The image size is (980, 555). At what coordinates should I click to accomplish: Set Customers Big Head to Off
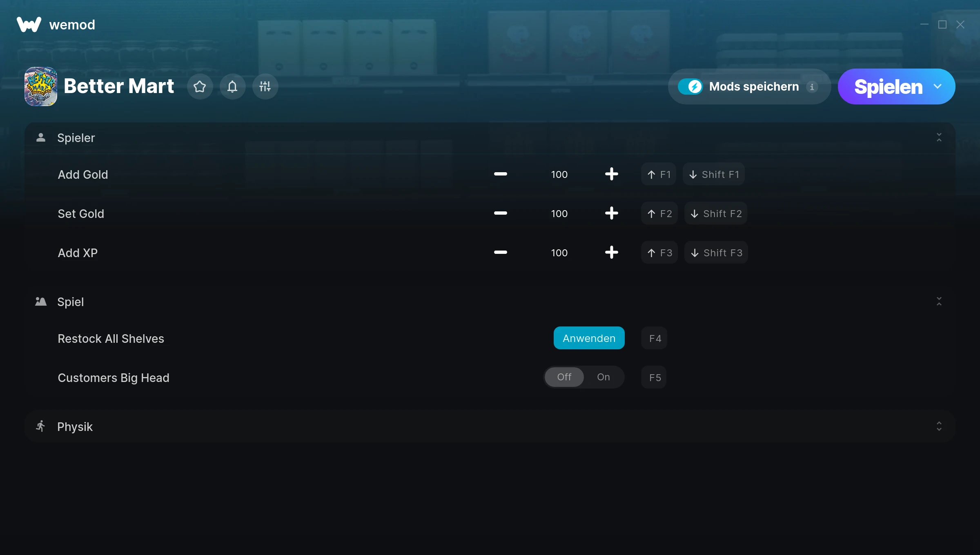564,377
